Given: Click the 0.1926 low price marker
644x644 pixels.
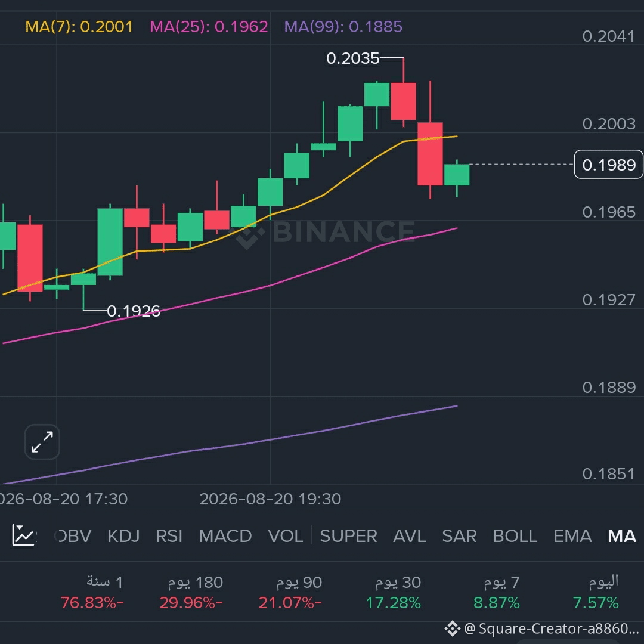Looking at the screenshot, I should point(134,311).
